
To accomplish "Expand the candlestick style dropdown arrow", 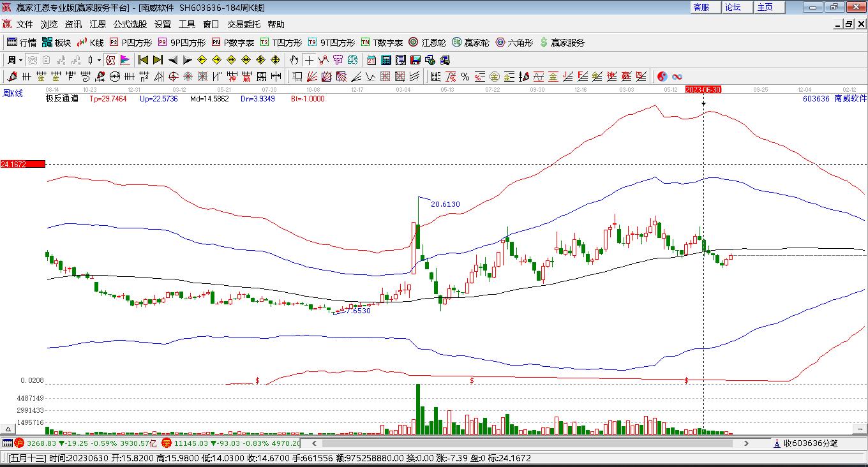I will click(x=99, y=60).
